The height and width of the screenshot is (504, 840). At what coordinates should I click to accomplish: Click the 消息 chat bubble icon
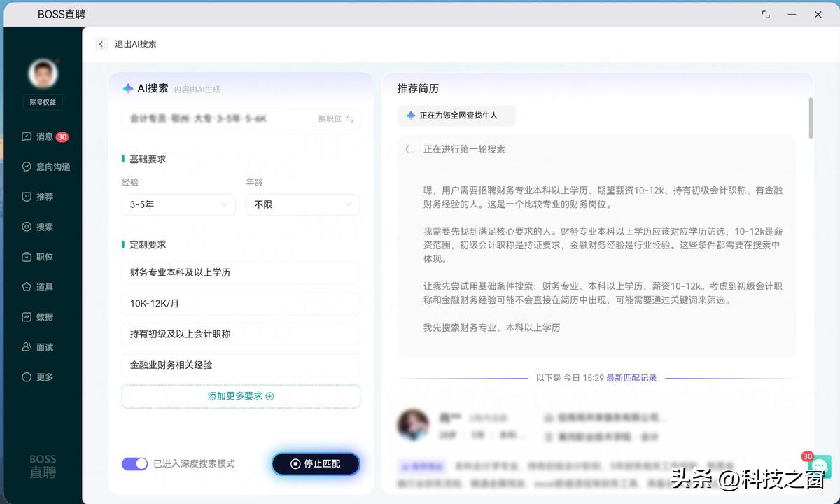(x=27, y=137)
